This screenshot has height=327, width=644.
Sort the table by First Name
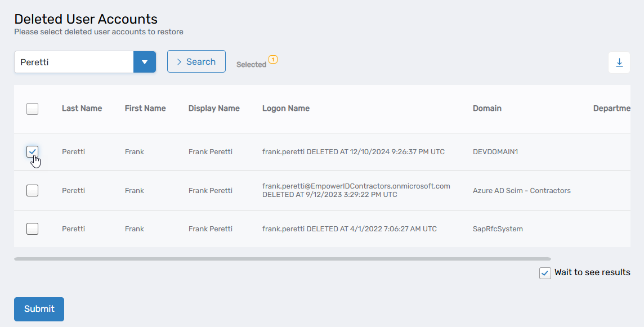pyautogui.click(x=145, y=108)
